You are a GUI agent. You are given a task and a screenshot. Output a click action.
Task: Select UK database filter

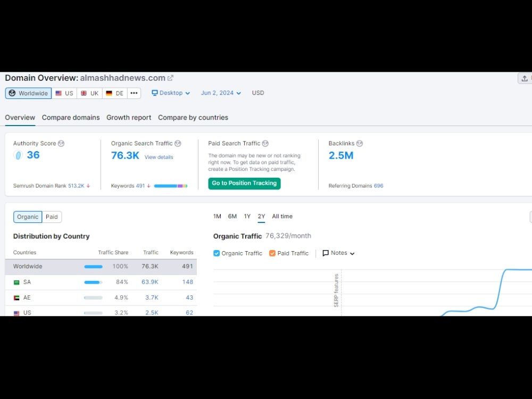click(90, 93)
